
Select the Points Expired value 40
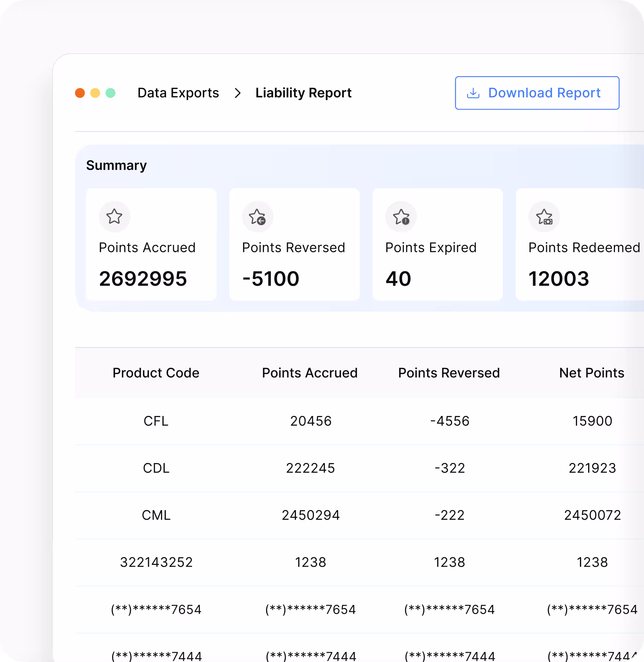click(398, 279)
